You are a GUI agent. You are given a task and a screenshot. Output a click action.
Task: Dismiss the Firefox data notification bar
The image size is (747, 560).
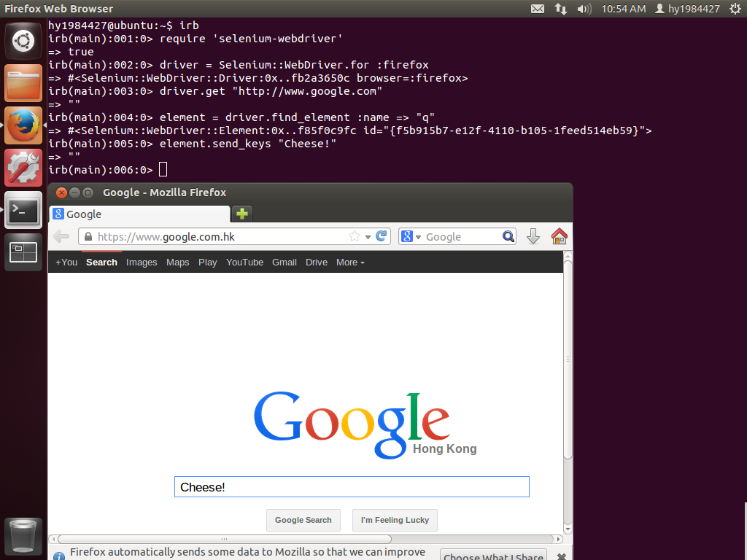pyautogui.click(x=562, y=556)
